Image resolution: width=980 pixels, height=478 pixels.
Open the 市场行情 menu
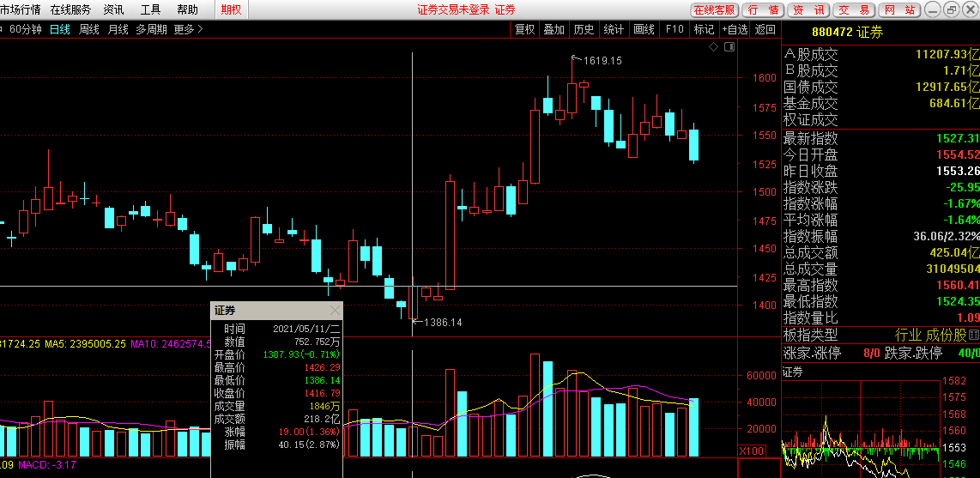pos(21,9)
